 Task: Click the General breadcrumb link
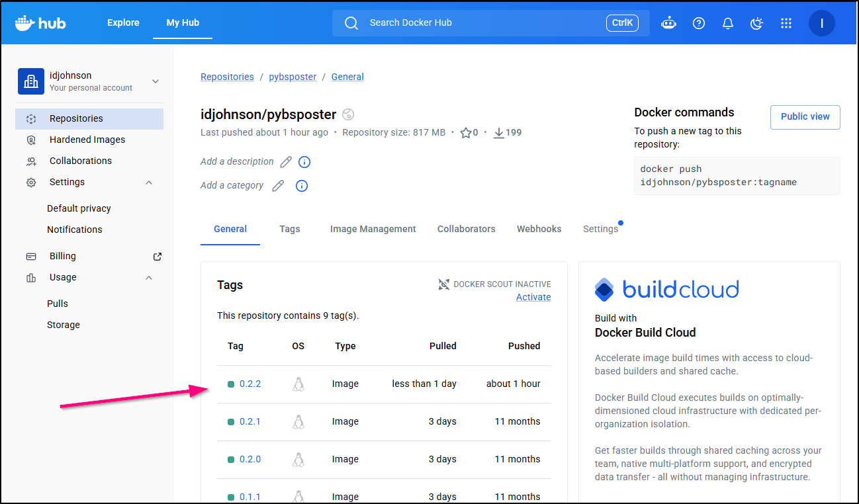click(x=347, y=77)
